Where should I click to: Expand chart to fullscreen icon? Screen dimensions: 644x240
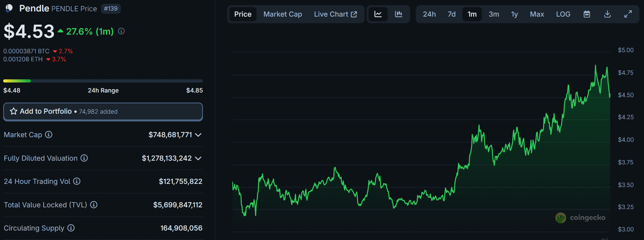[x=628, y=14]
